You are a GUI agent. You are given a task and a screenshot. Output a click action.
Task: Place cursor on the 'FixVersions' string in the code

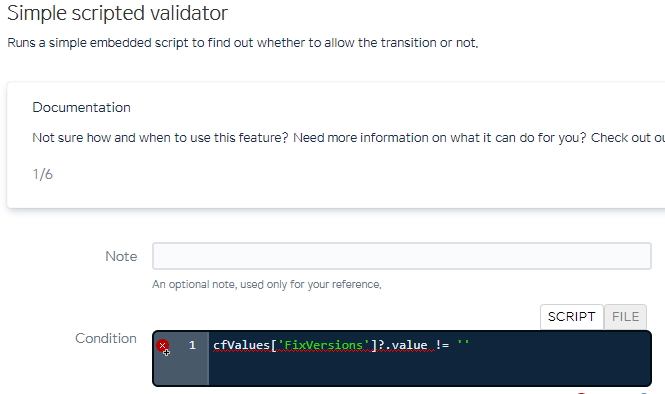pos(324,345)
